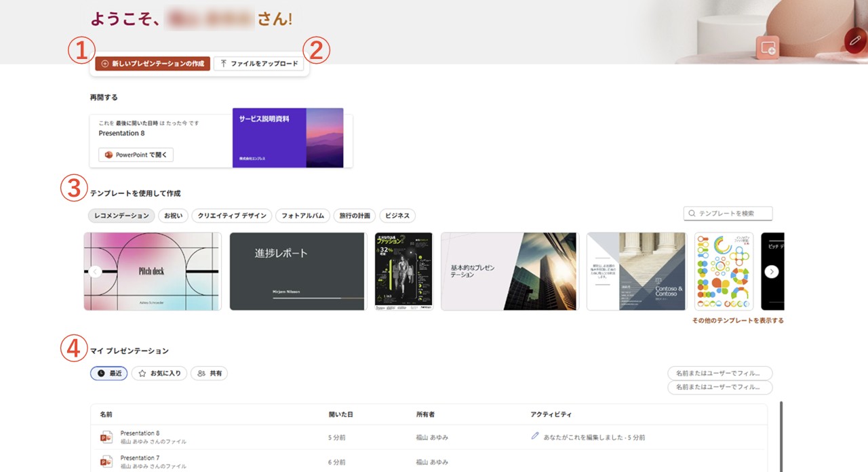Click 6 分前 opened time
The width and height of the screenshot is (868, 472).
pyautogui.click(x=337, y=462)
